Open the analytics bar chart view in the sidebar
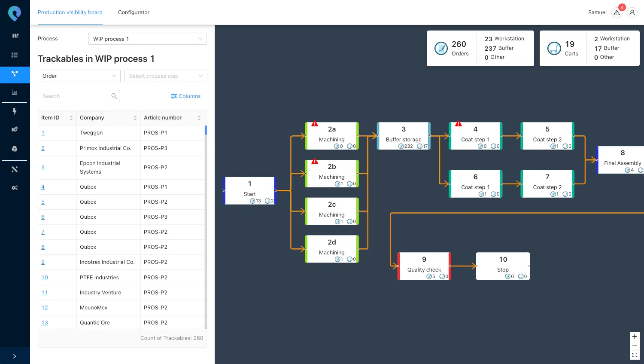This screenshot has height=364, width=644. point(15,92)
